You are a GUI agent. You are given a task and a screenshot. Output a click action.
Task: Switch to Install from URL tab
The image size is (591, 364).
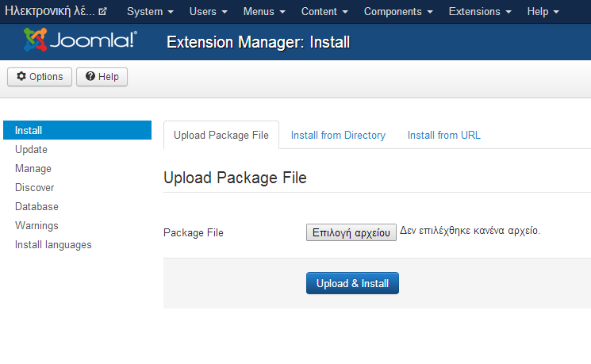coord(444,136)
